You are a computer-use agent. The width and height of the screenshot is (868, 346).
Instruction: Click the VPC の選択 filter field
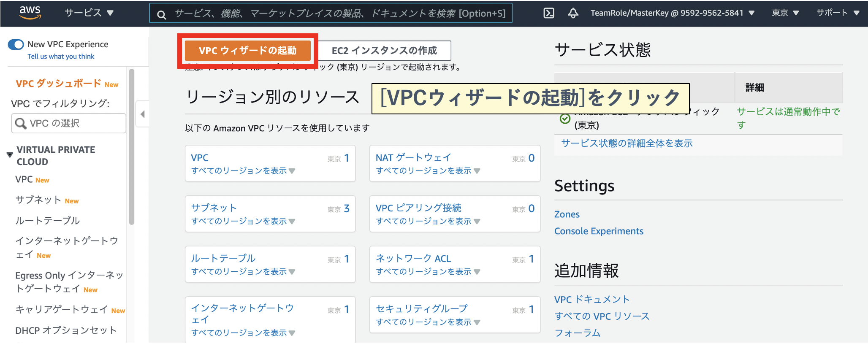click(x=68, y=123)
